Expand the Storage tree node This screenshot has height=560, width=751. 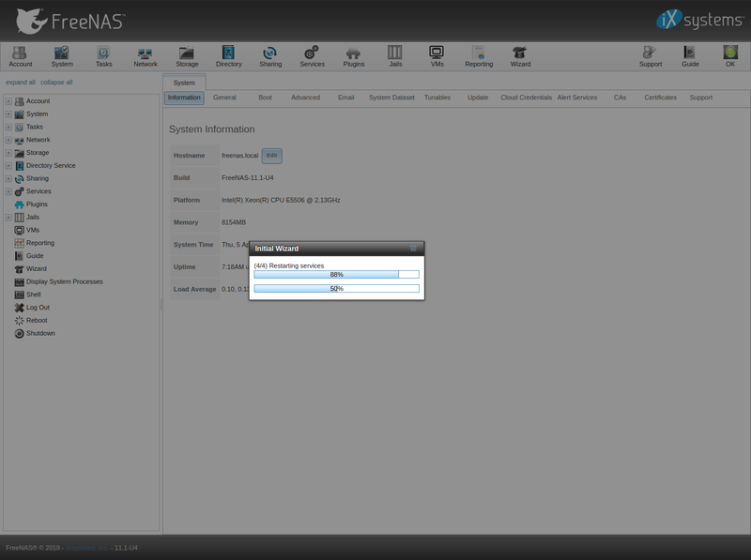coord(8,153)
